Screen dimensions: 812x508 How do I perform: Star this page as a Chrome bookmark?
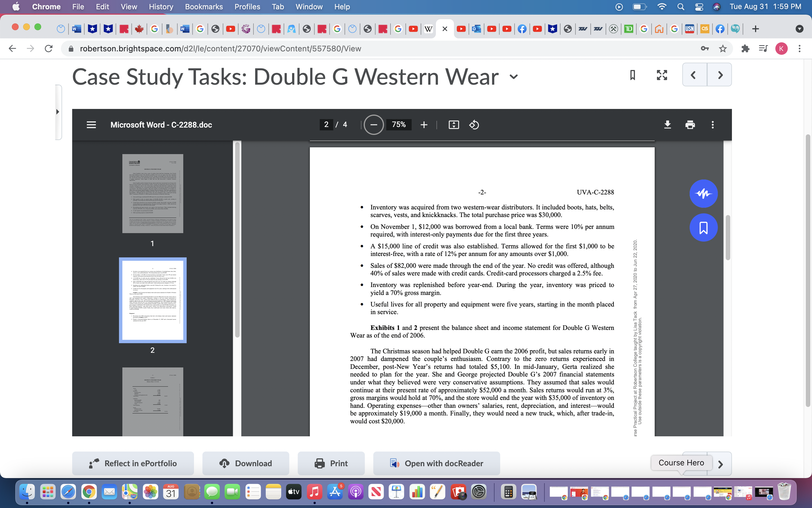pyautogui.click(x=723, y=48)
